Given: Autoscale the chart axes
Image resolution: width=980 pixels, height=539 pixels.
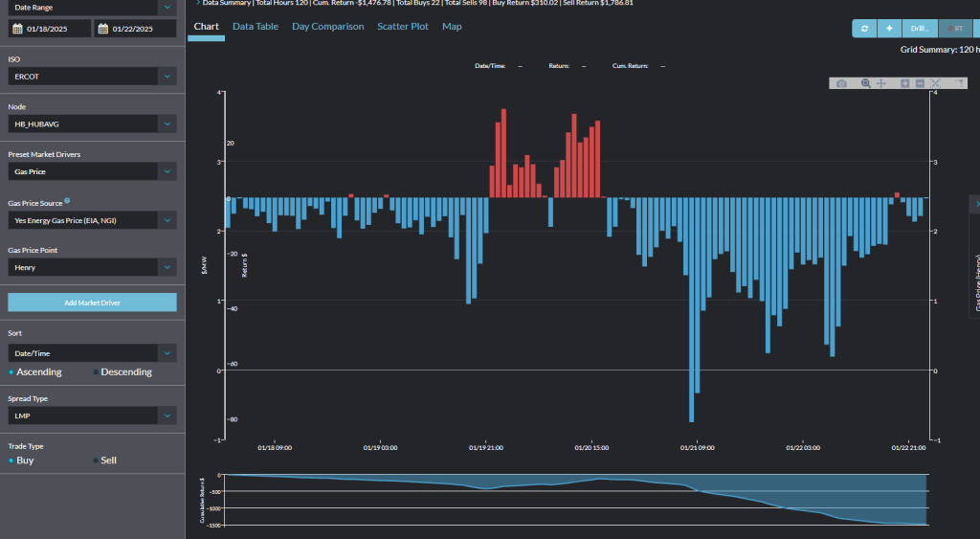Looking at the screenshot, I should click(x=936, y=84).
